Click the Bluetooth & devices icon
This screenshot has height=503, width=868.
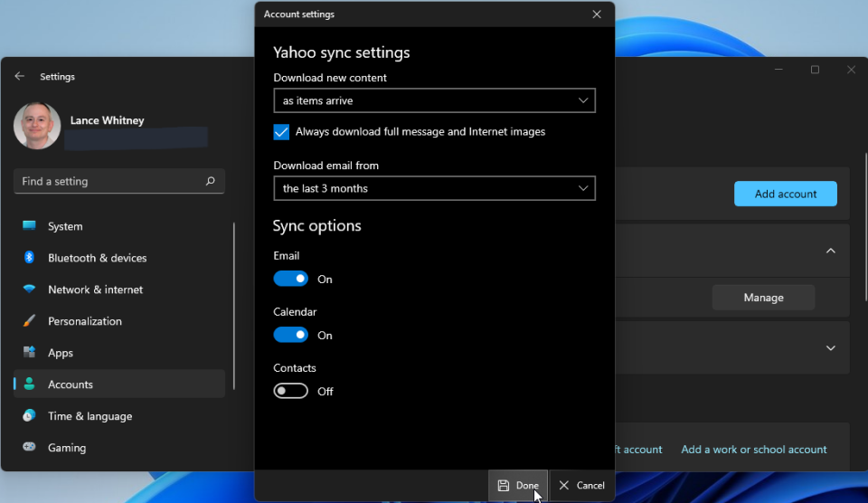click(x=30, y=258)
